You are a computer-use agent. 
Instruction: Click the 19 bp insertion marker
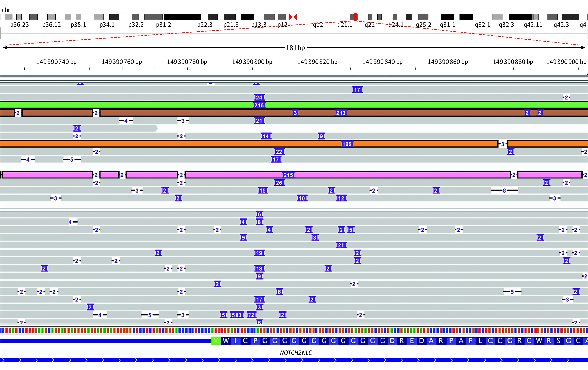(x=260, y=253)
